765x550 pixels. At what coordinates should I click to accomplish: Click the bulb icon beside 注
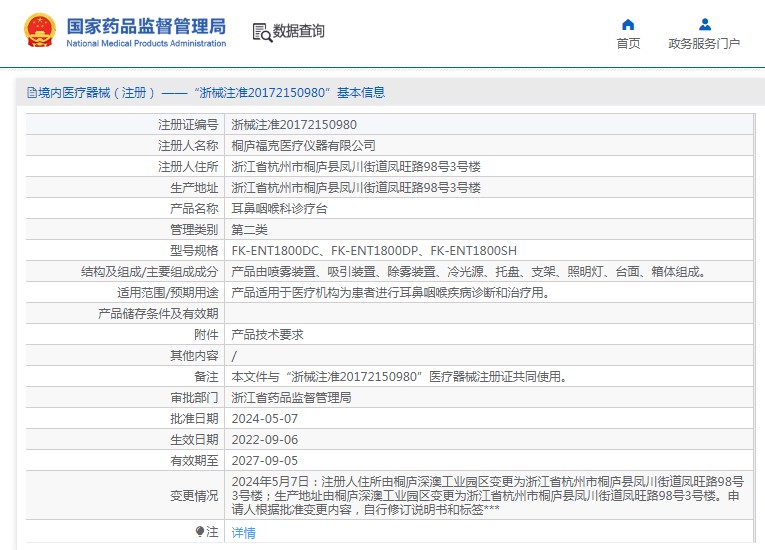click(x=200, y=531)
